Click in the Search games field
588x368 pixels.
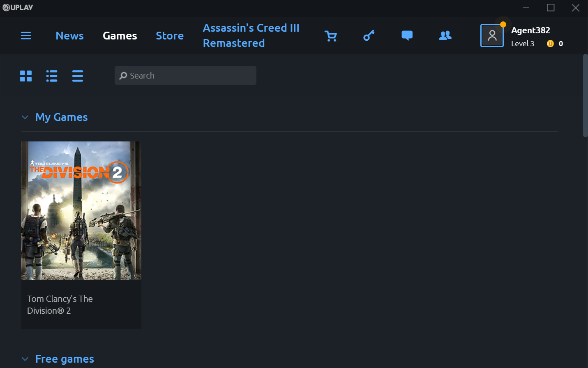pos(185,76)
